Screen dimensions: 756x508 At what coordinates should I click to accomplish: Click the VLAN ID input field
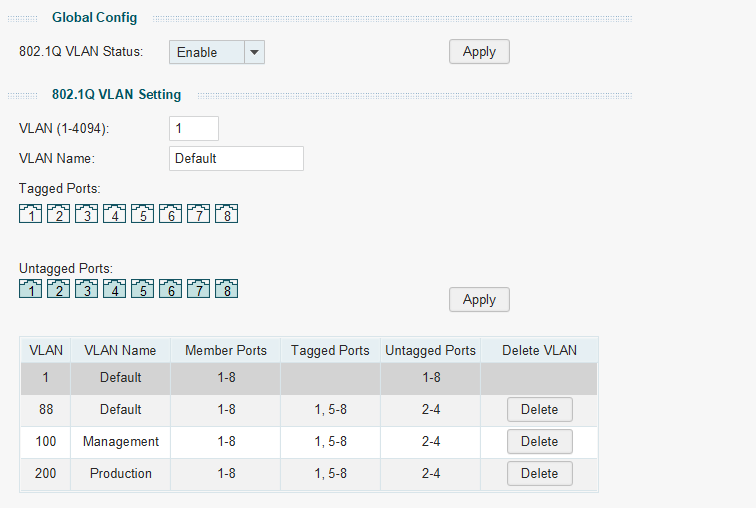coord(194,128)
